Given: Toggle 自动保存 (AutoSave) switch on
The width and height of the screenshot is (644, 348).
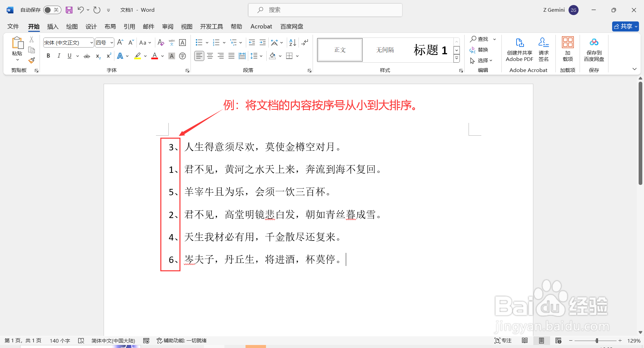Looking at the screenshot, I should coord(52,10).
